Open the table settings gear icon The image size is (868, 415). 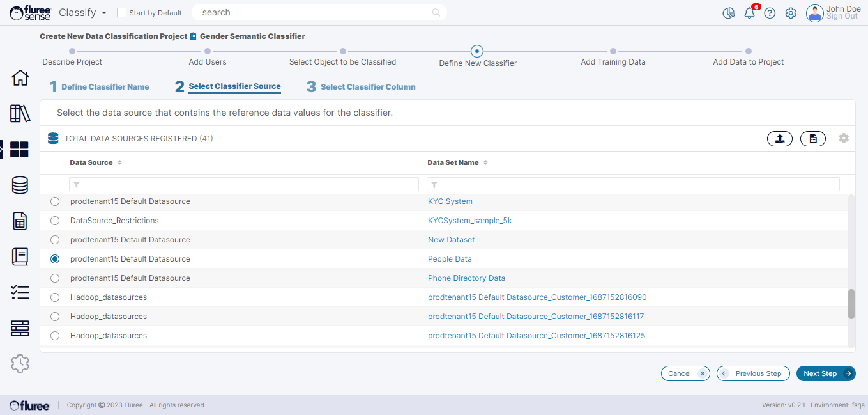pyautogui.click(x=844, y=138)
